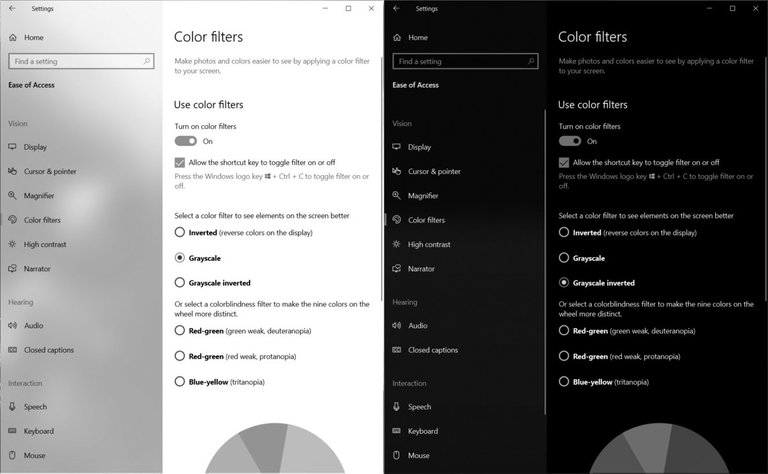Click Display monitor icon in dark window
Viewport: 768px width, 474px height.
click(x=396, y=146)
